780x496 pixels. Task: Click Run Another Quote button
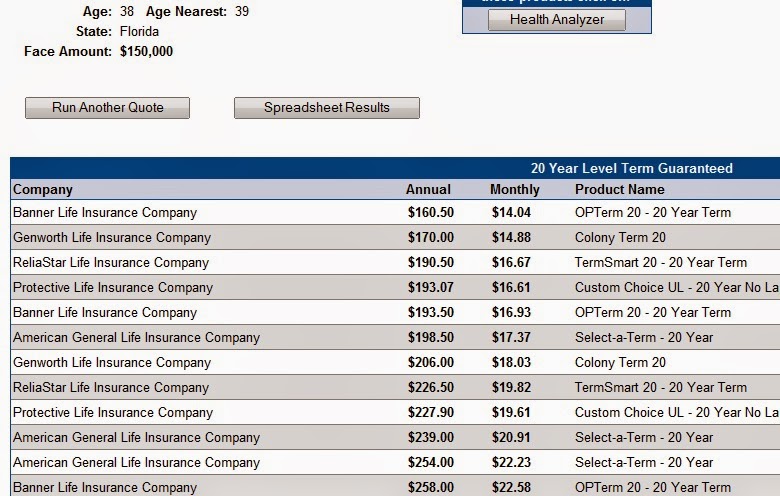(x=107, y=108)
